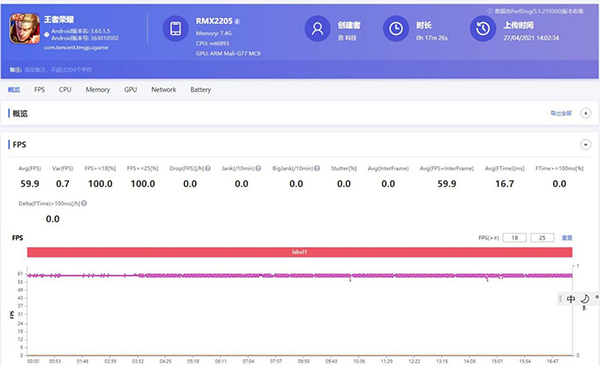
Task: Switch to the CPU tab
Action: pos(65,90)
